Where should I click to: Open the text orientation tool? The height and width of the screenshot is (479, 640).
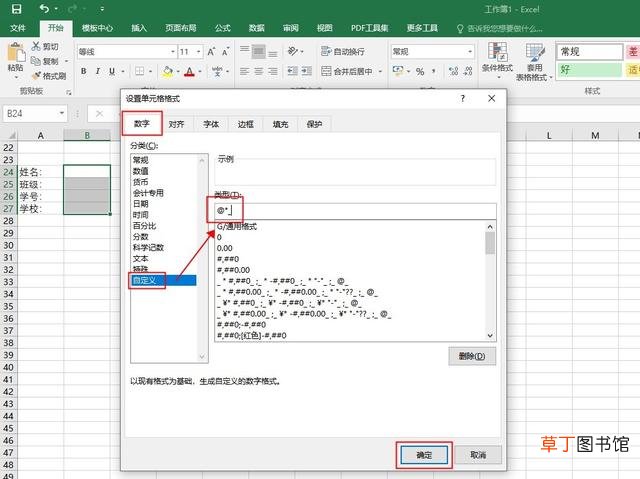(293, 51)
